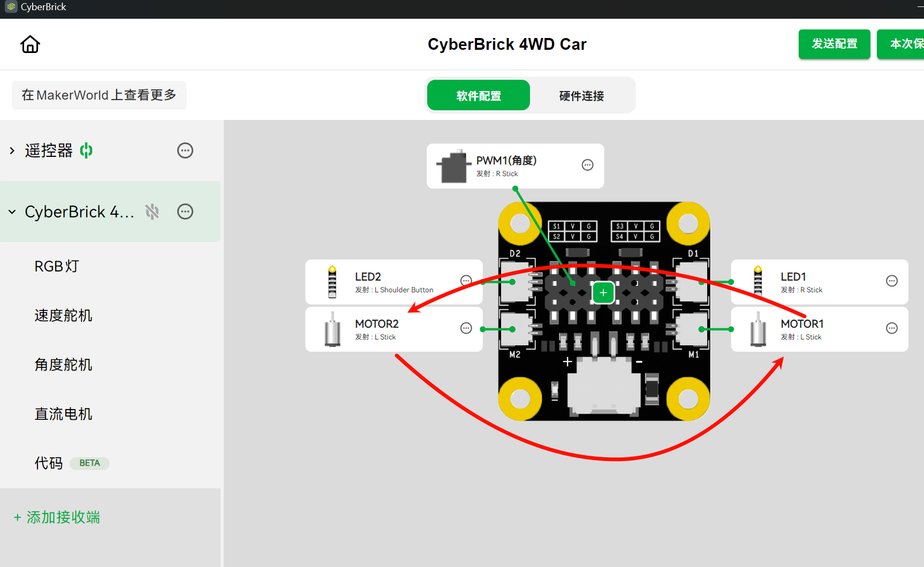Open more options for CyberBrick 4WD receiver

(185, 211)
